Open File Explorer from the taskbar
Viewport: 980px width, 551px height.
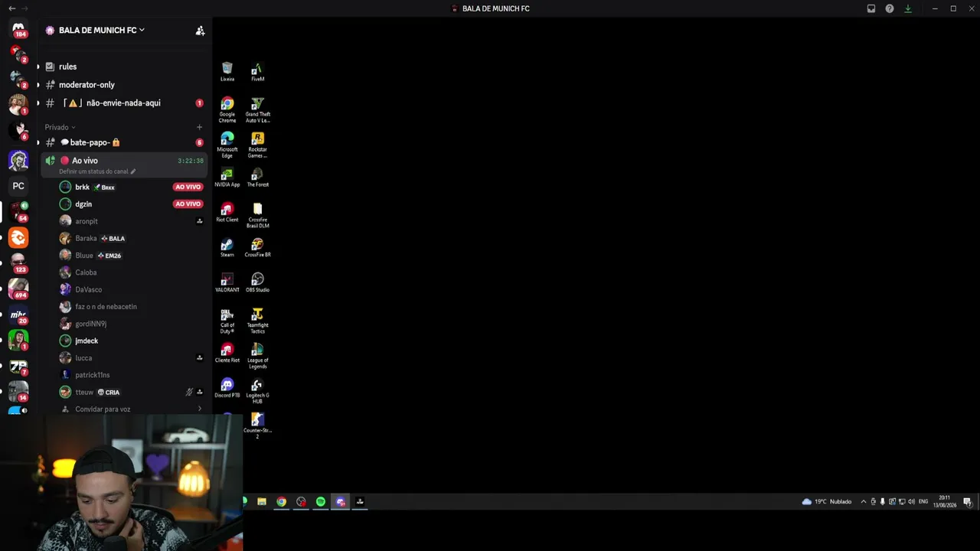tap(262, 502)
